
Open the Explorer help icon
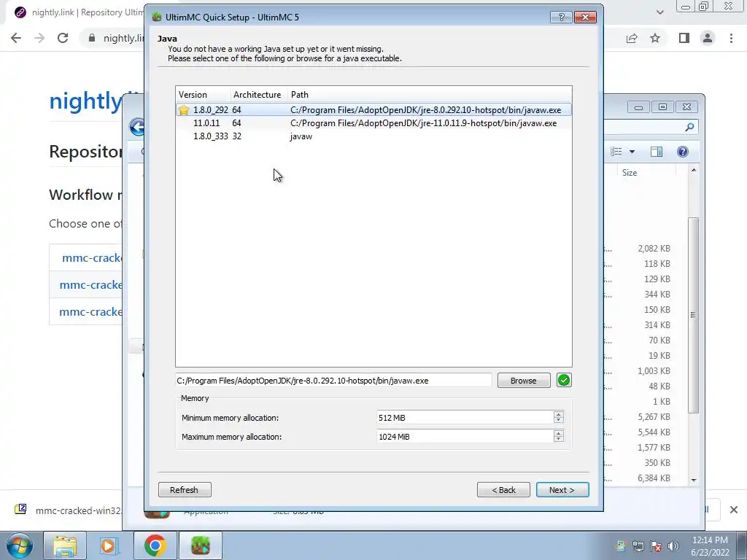(x=683, y=152)
